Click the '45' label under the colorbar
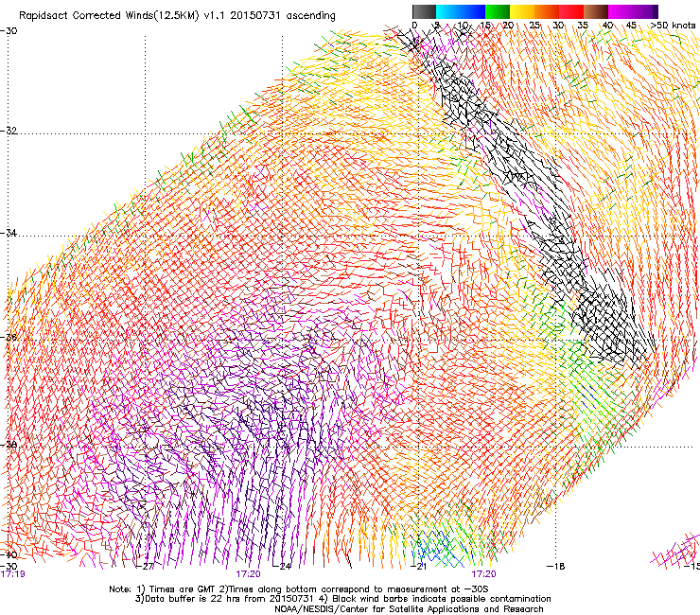Image resolution: width=700 pixels, height=615 pixels. pyautogui.click(x=631, y=25)
